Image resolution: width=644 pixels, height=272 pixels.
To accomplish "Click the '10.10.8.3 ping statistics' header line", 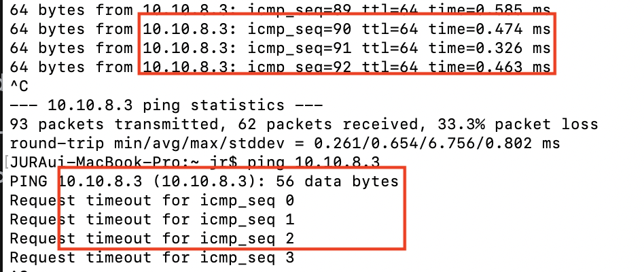I will [166, 106].
